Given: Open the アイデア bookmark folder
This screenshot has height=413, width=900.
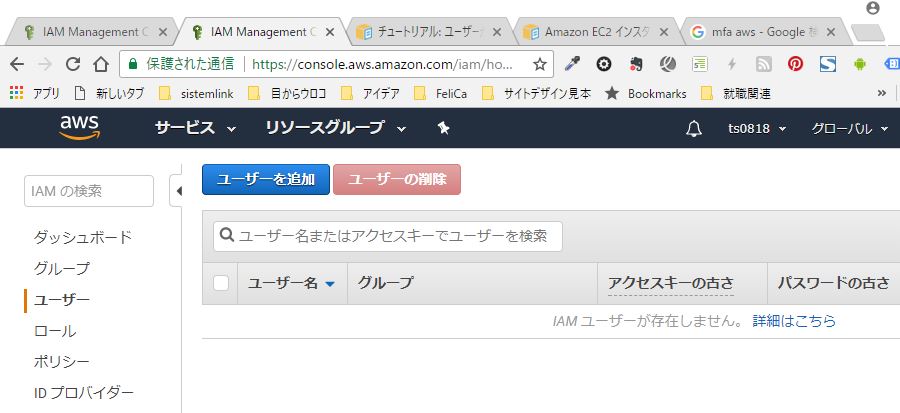Looking at the screenshot, I should 370,93.
